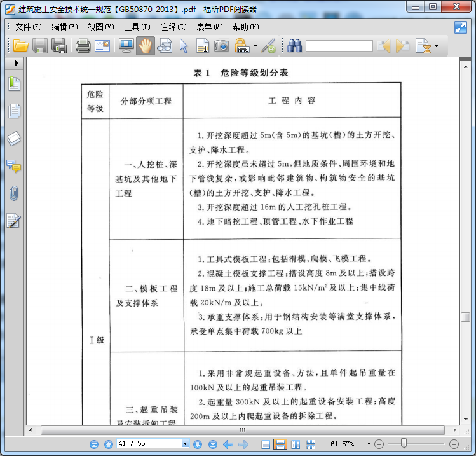Print the document with the printer icon

coord(83,46)
